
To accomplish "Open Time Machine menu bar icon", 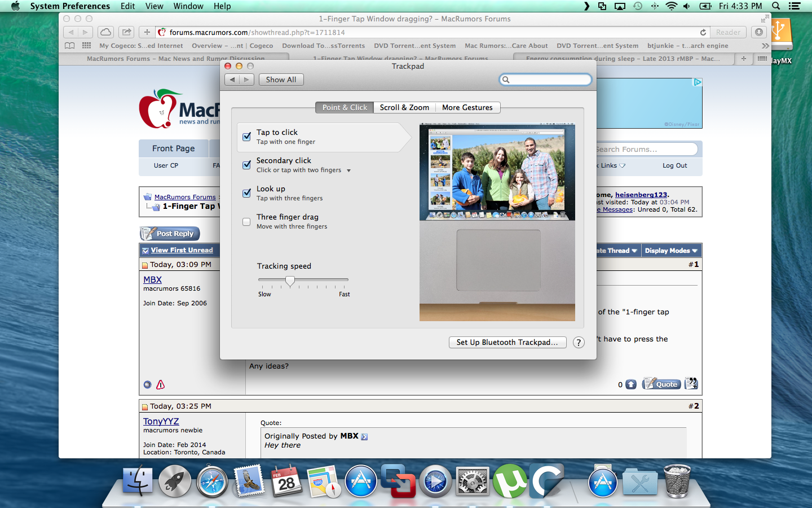I will [x=638, y=6].
